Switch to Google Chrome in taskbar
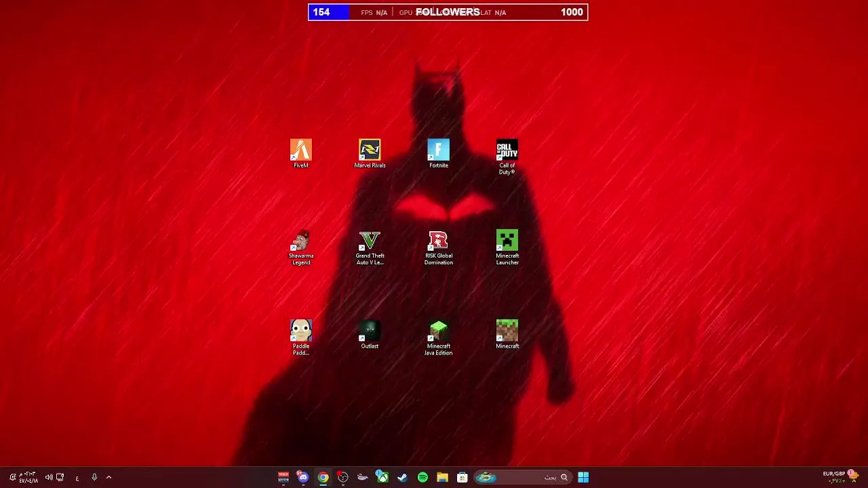This screenshot has height=488, width=868. click(323, 477)
